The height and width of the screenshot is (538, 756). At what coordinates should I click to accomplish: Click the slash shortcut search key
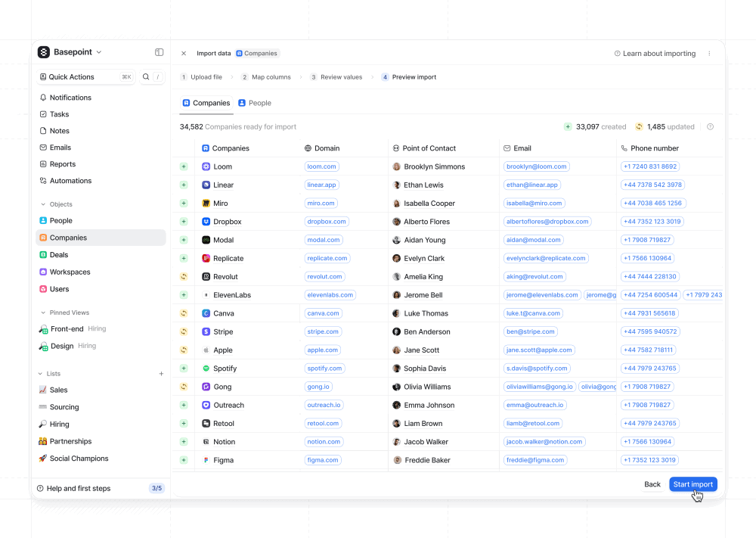(x=158, y=76)
